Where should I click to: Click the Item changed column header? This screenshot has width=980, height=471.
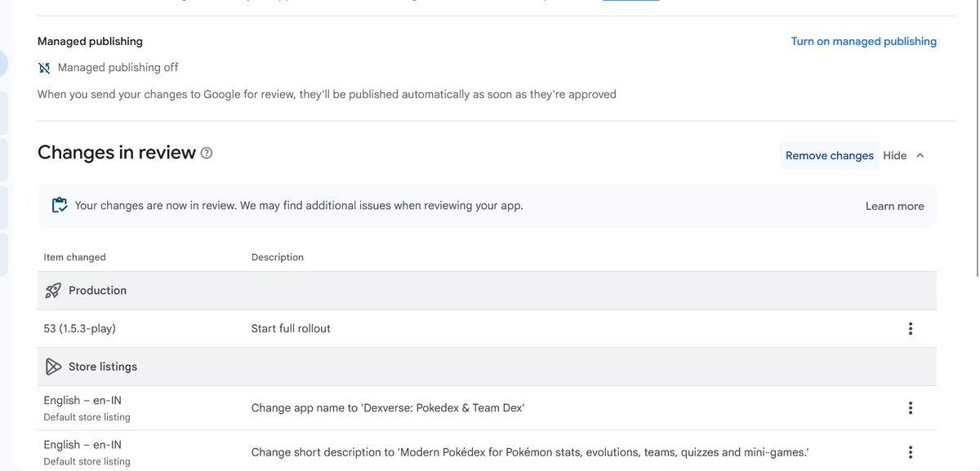click(75, 257)
